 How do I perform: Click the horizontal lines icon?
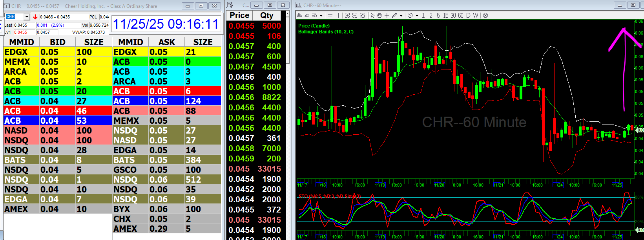330,15
